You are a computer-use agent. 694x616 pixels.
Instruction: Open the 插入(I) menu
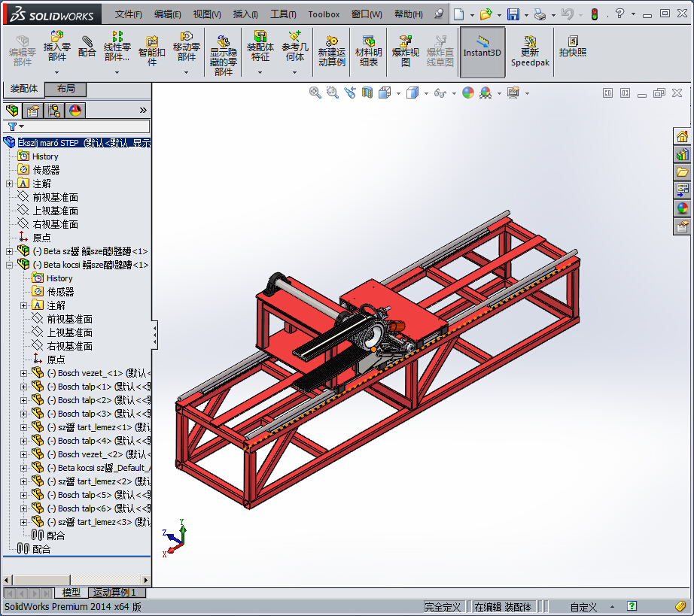245,14
